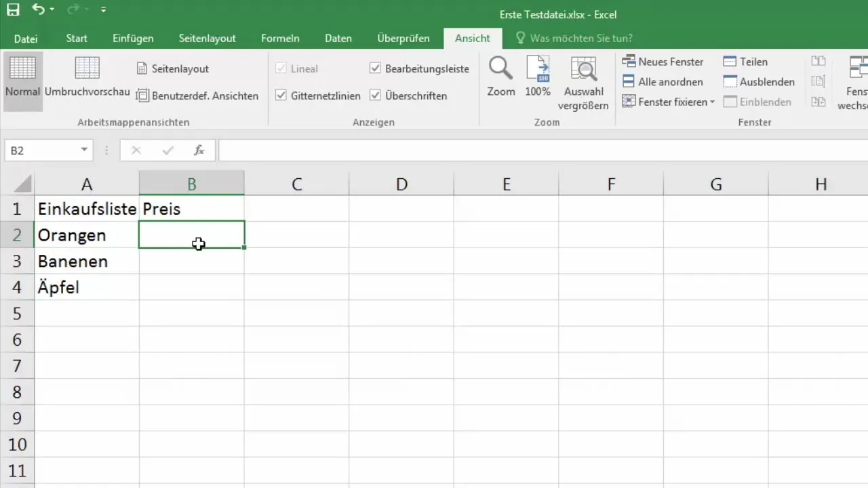
Task: Open the Undo history dropdown arrow
Action: pyautogui.click(x=52, y=10)
